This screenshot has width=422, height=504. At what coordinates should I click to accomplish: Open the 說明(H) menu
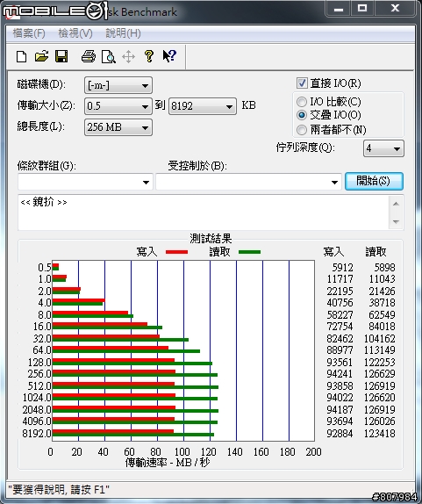coord(123,33)
